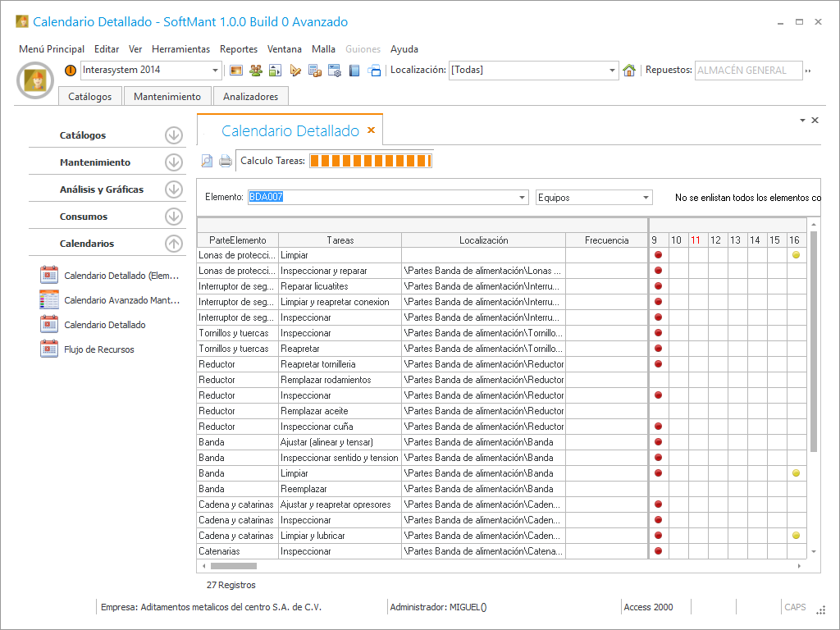This screenshot has height=630, width=840.
Task: Click the blue notebook icon in toolbar
Action: (x=355, y=71)
